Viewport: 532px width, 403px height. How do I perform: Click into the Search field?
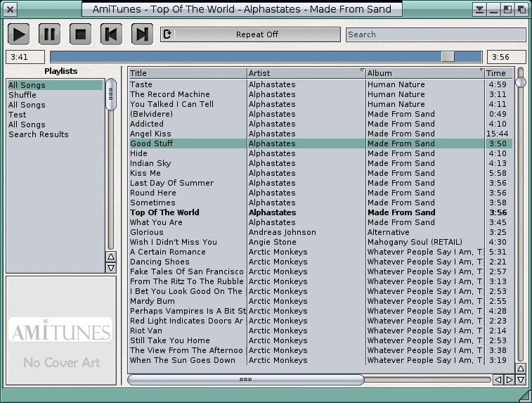pos(436,34)
